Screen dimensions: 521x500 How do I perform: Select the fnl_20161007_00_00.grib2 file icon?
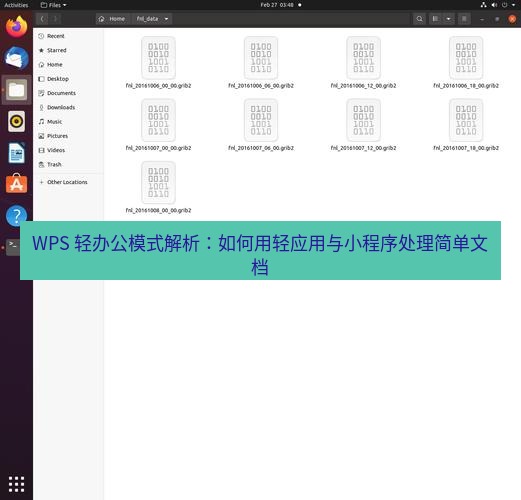click(158, 120)
